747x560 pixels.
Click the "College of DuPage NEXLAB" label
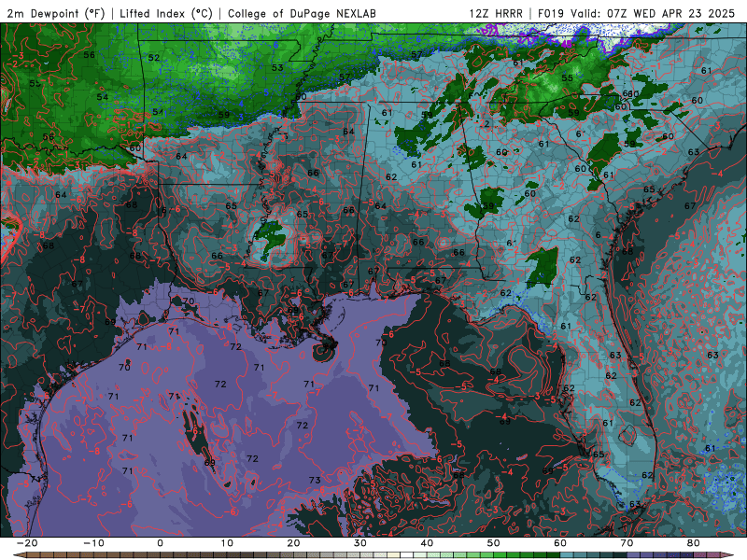(302, 13)
